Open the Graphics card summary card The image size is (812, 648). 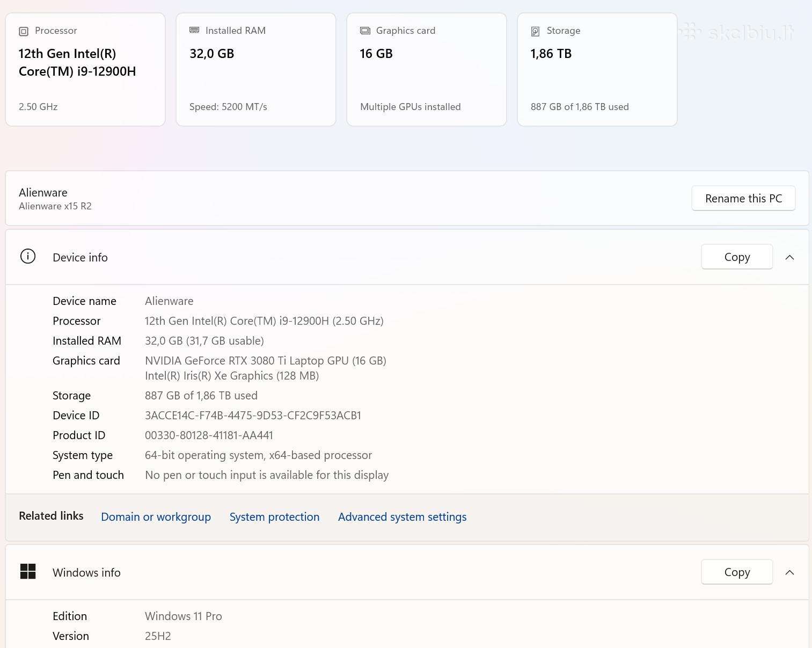[x=427, y=70]
